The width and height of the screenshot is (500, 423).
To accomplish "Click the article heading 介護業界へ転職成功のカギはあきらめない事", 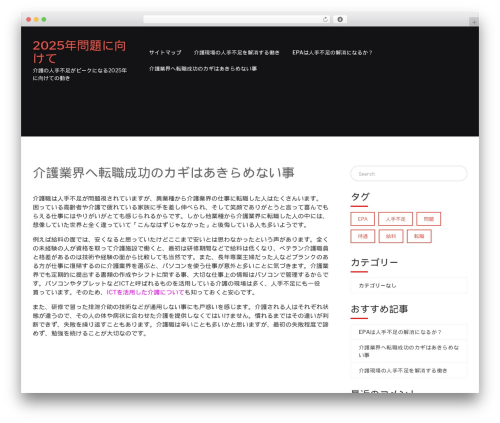I will click(x=164, y=173).
